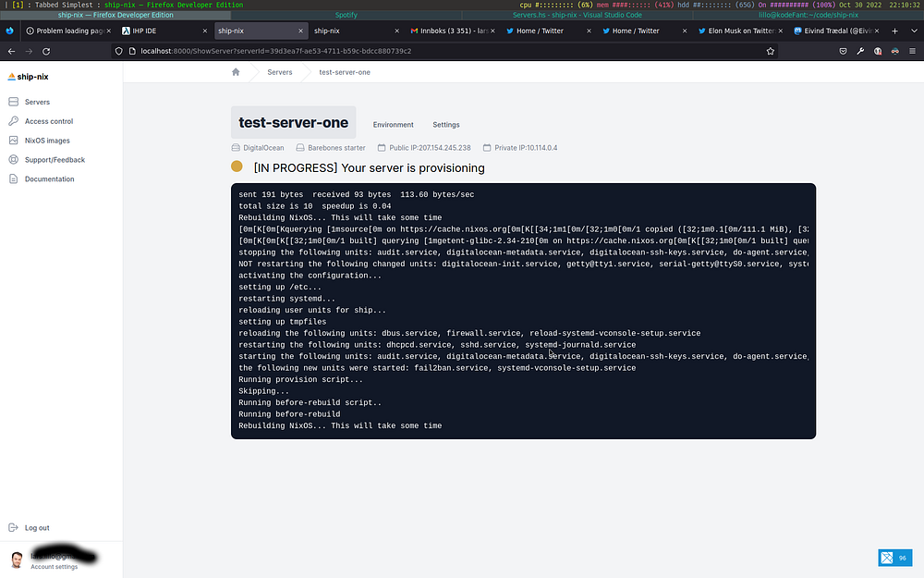Open Documentation page
The image size is (924, 578).
(x=50, y=179)
